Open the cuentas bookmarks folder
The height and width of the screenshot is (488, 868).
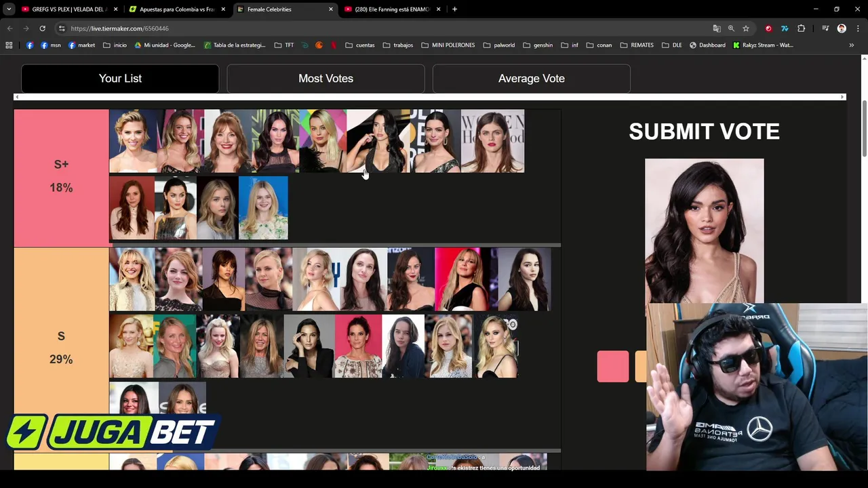tap(360, 45)
